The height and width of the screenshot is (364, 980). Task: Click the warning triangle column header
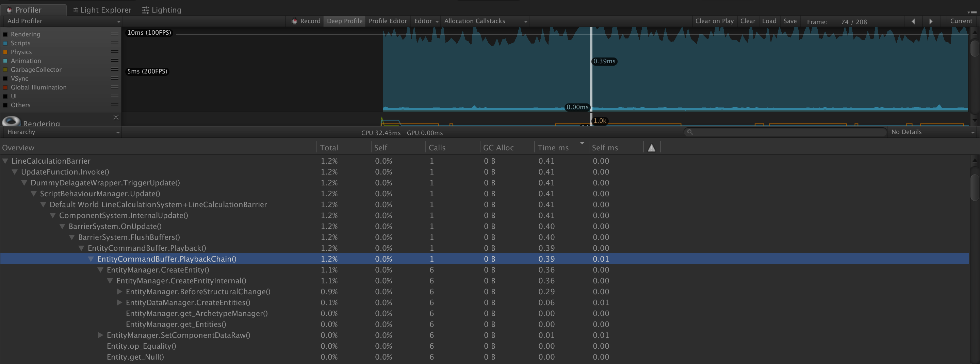tap(652, 148)
